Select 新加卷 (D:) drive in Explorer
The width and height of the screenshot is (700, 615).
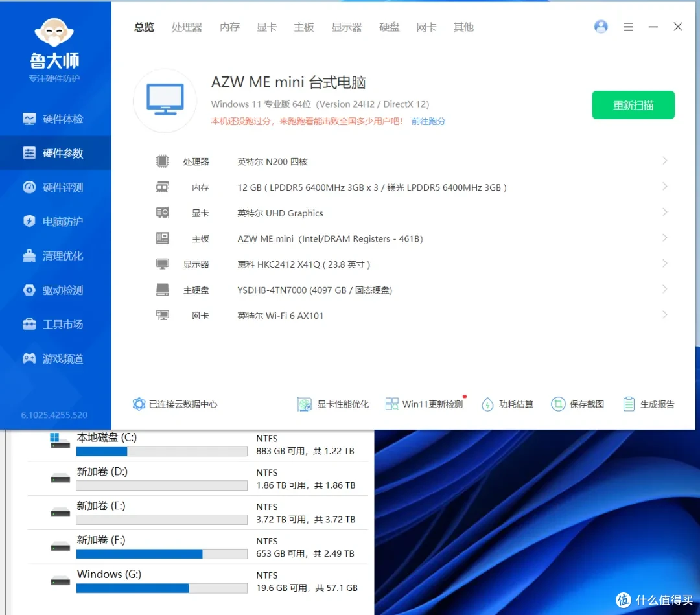pyautogui.click(x=197, y=478)
